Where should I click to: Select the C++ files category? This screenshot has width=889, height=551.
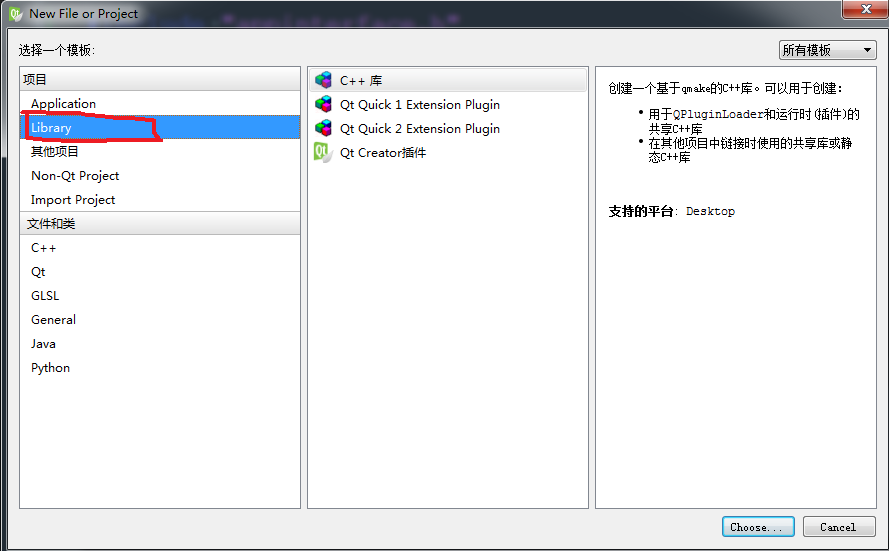pos(160,248)
